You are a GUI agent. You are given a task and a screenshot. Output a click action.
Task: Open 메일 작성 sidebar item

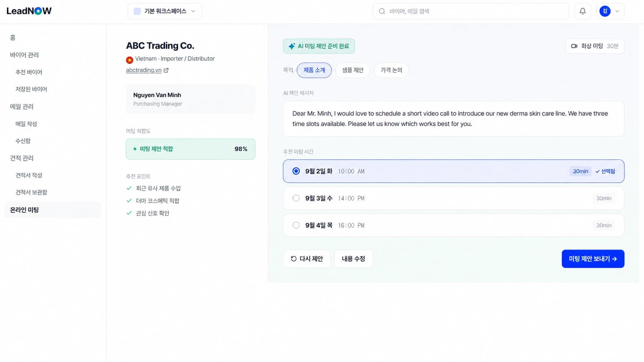click(x=26, y=124)
